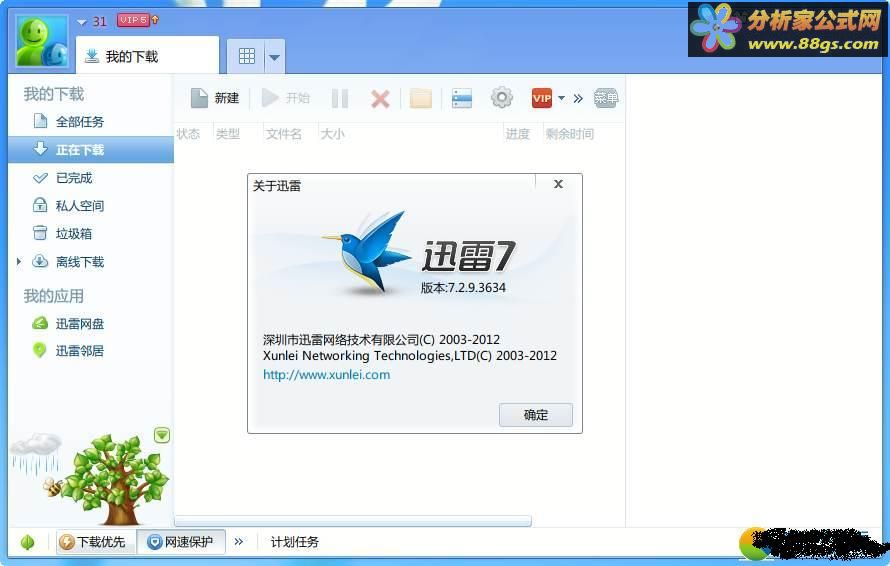Open settings gear icon
890x566 pixels.
pyautogui.click(x=502, y=98)
